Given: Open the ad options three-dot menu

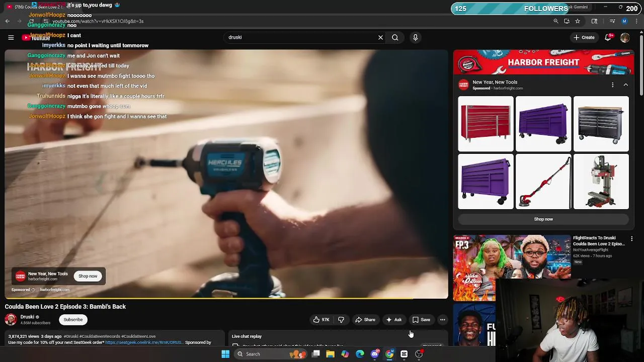Looking at the screenshot, I should pos(612,85).
